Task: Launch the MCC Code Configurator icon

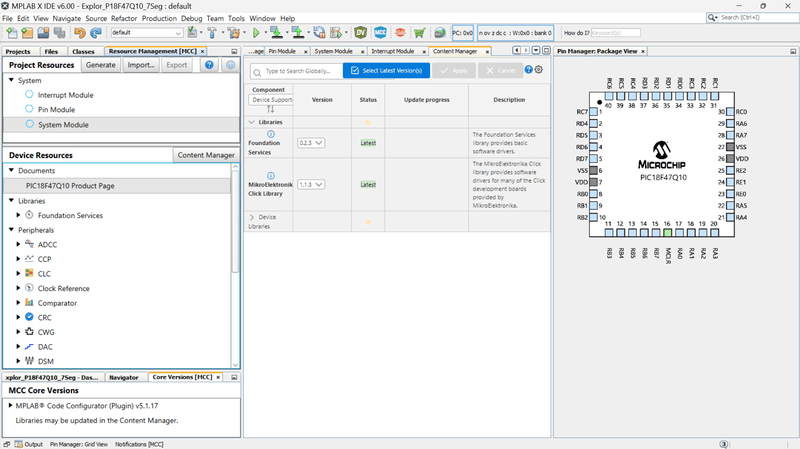Action: (380, 33)
